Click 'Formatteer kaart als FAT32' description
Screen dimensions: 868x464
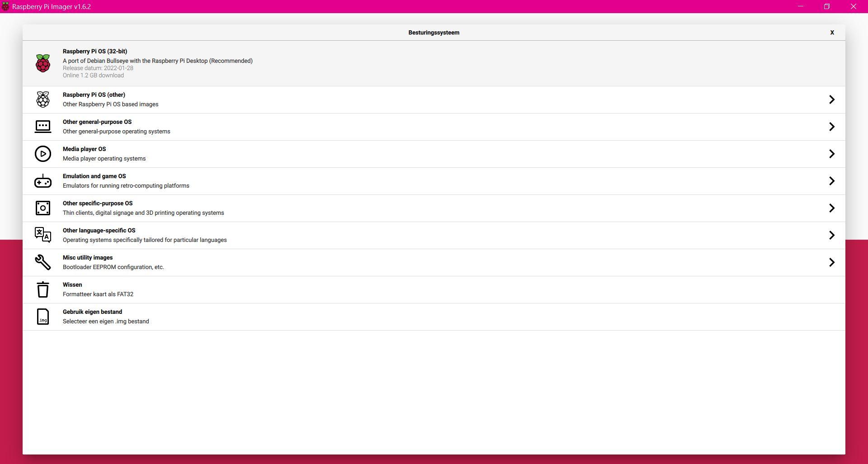pyautogui.click(x=98, y=294)
